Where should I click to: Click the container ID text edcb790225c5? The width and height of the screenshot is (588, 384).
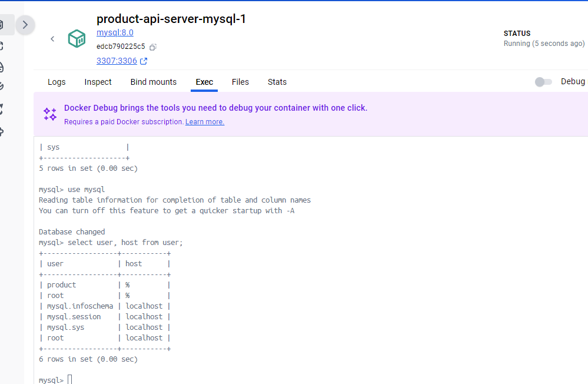point(121,47)
